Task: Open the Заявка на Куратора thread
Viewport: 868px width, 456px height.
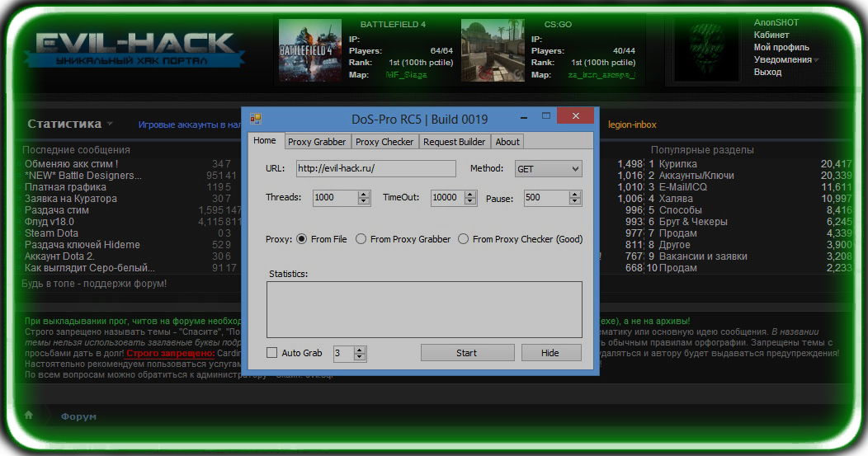Action: pyautogui.click(x=71, y=199)
